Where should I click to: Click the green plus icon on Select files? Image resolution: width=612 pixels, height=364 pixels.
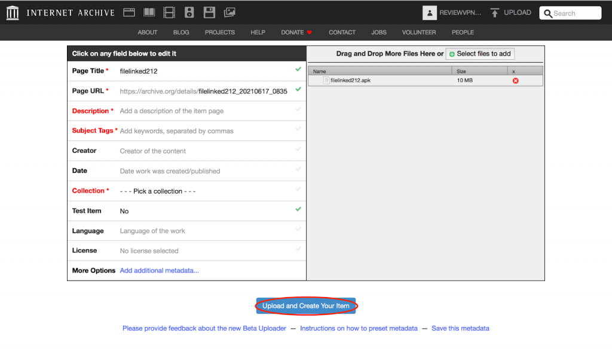coord(452,54)
